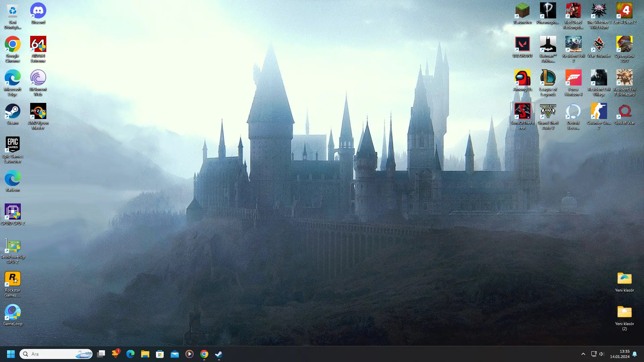Viewport: 644px width, 362px height.
Task: Select the Radeon desktop icon
Action: [12, 181]
